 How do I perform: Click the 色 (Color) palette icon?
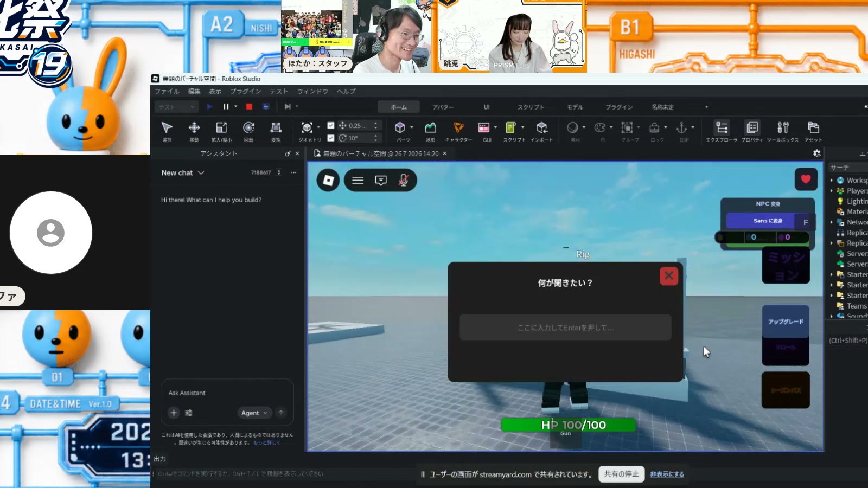point(599,128)
